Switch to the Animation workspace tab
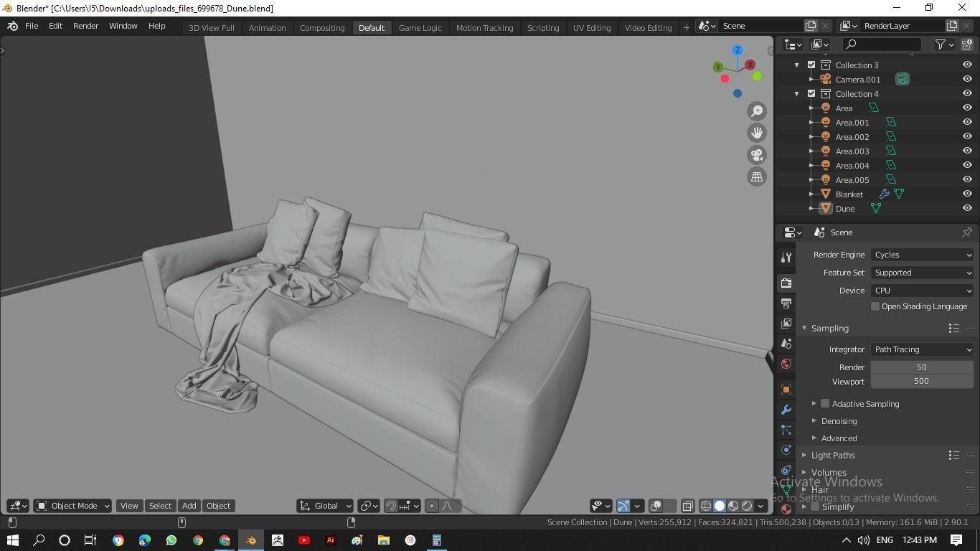The width and height of the screenshot is (980, 551). coord(267,27)
